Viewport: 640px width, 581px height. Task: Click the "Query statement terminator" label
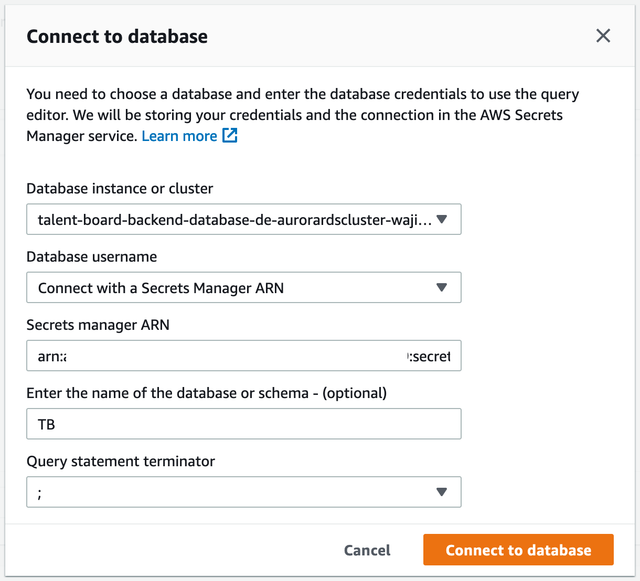120,461
